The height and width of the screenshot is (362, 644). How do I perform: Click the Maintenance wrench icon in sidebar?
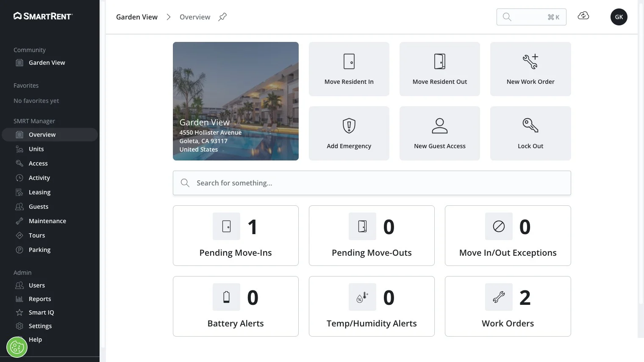pyautogui.click(x=19, y=221)
